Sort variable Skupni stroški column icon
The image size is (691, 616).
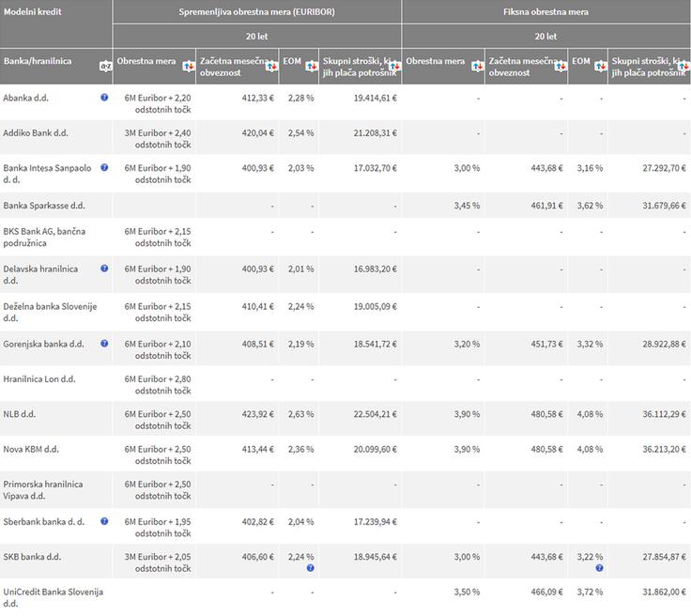(x=395, y=67)
